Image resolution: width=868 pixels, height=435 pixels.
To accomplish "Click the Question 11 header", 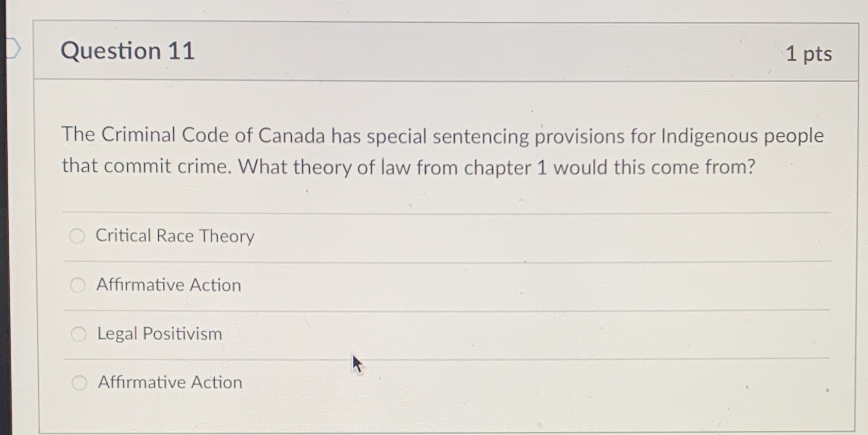I will [x=127, y=51].
